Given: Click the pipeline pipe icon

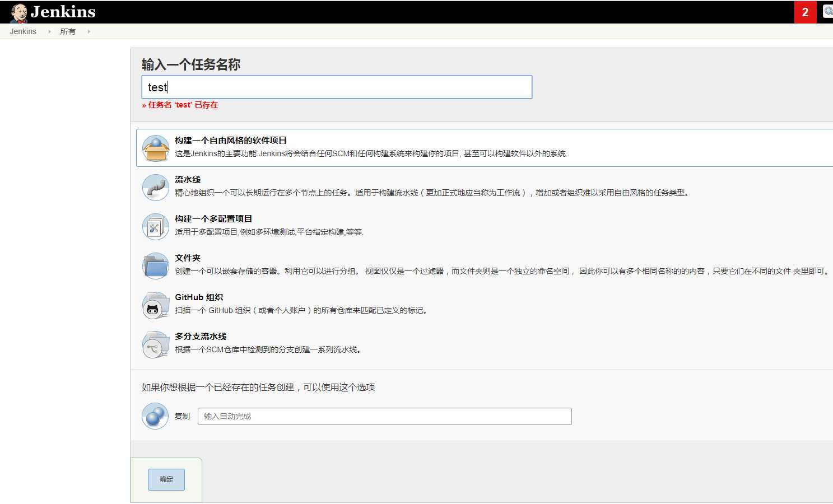Looking at the screenshot, I should click(156, 188).
